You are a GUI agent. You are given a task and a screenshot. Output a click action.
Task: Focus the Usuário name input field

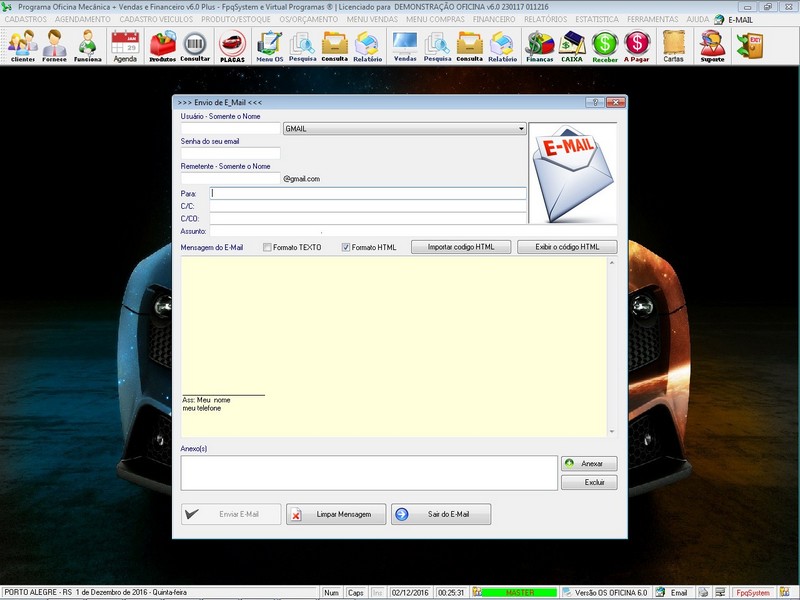(230, 129)
